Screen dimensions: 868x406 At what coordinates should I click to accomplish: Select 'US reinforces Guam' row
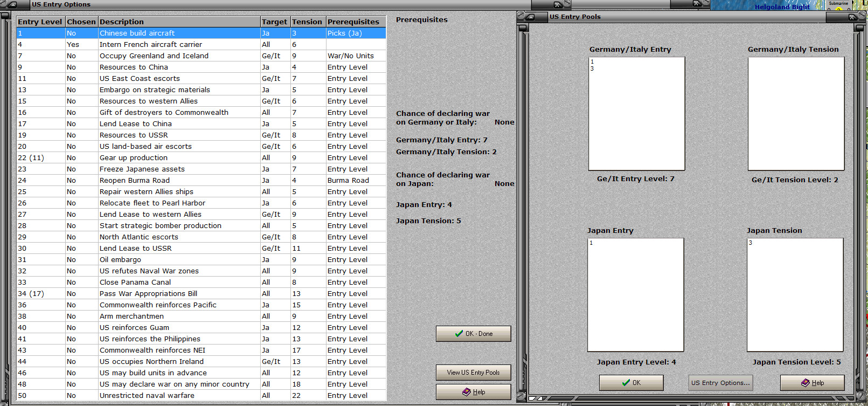(x=202, y=327)
